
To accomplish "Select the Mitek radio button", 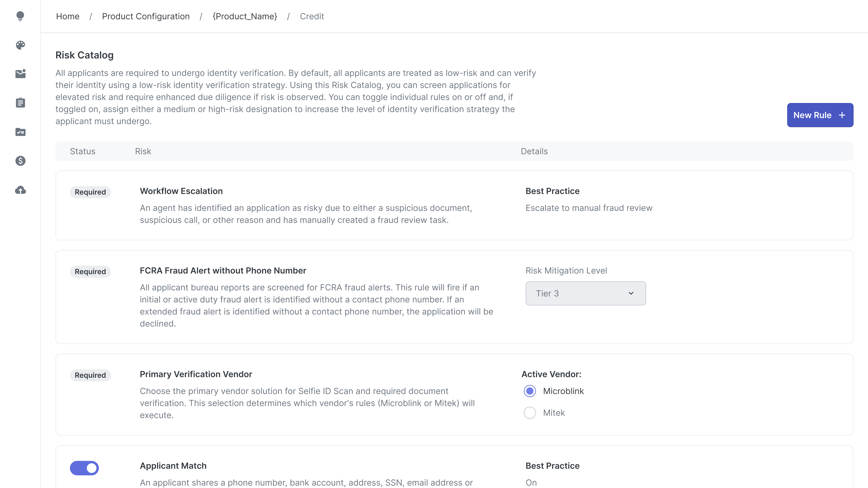I will click(x=530, y=412).
